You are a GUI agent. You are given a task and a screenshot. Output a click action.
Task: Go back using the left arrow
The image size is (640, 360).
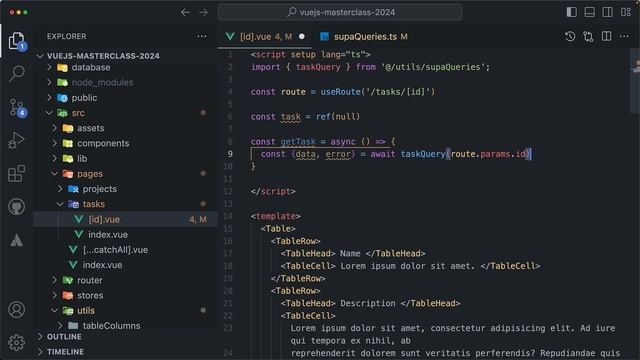tap(185, 12)
